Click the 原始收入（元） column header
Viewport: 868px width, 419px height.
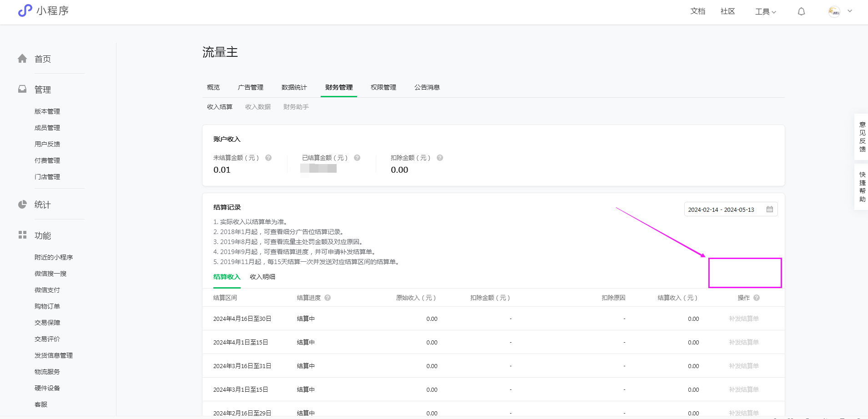pos(416,298)
